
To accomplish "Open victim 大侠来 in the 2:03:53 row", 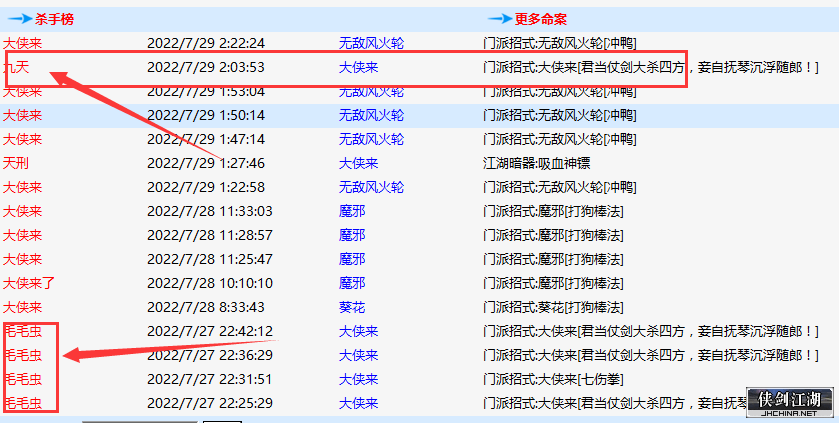I will [359, 67].
